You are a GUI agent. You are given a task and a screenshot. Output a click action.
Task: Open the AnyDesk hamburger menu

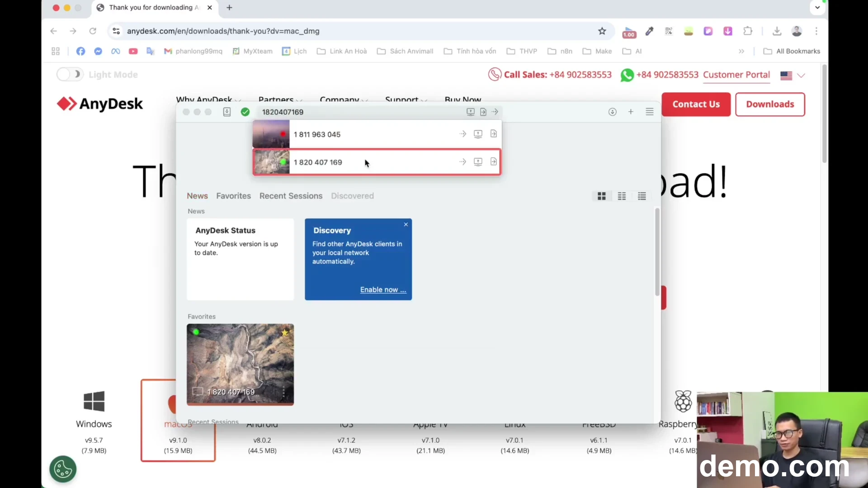point(650,112)
